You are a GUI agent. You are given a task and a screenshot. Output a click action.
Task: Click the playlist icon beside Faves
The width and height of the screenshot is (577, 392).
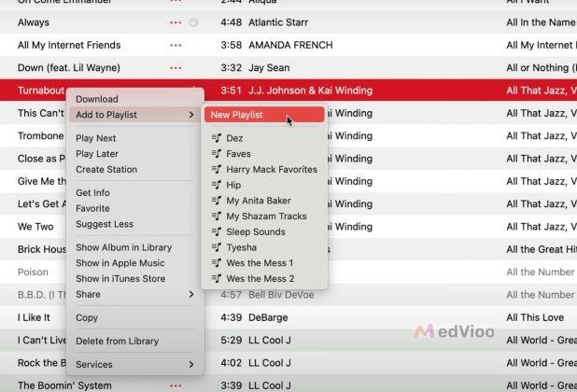click(217, 154)
